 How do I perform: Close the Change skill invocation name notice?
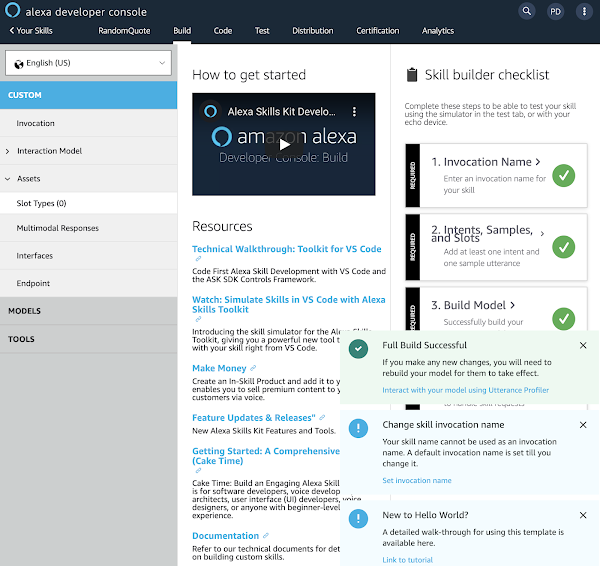click(x=583, y=425)
